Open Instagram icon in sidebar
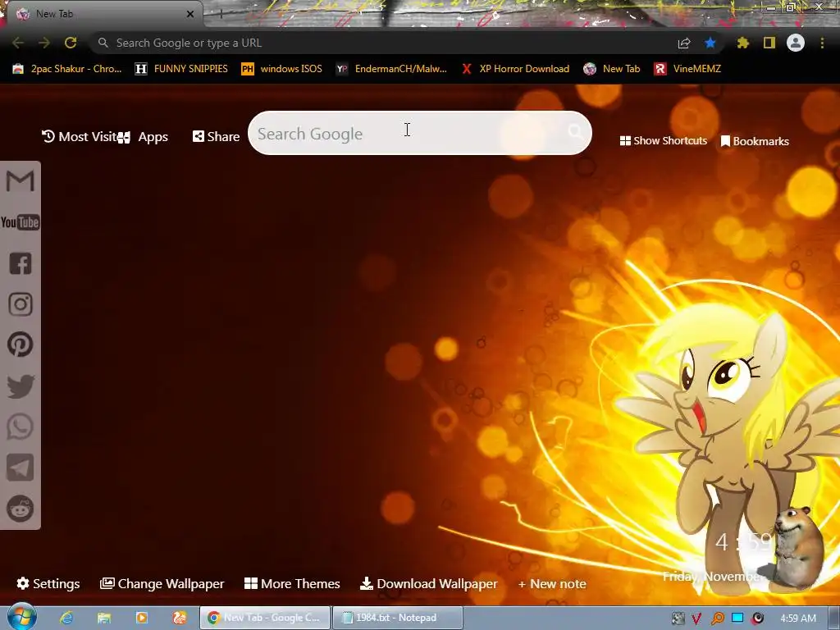This screenshot has height=630, width=840. pos(21,304)
